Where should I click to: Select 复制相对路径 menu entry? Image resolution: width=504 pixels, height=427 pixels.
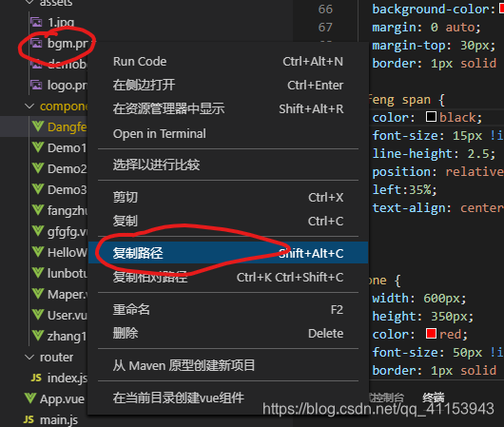click(228, 277)
